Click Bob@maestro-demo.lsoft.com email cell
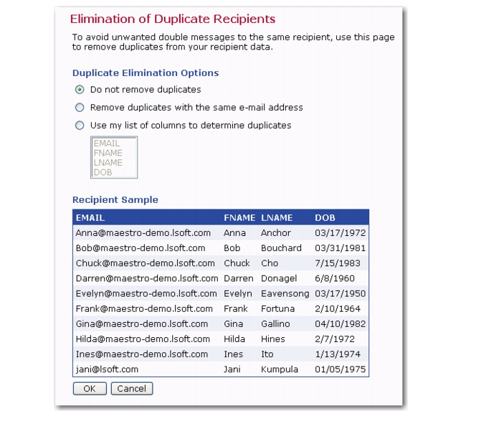Image resolution: width=504 pixels, height=421 pixels. coord(141,248)
